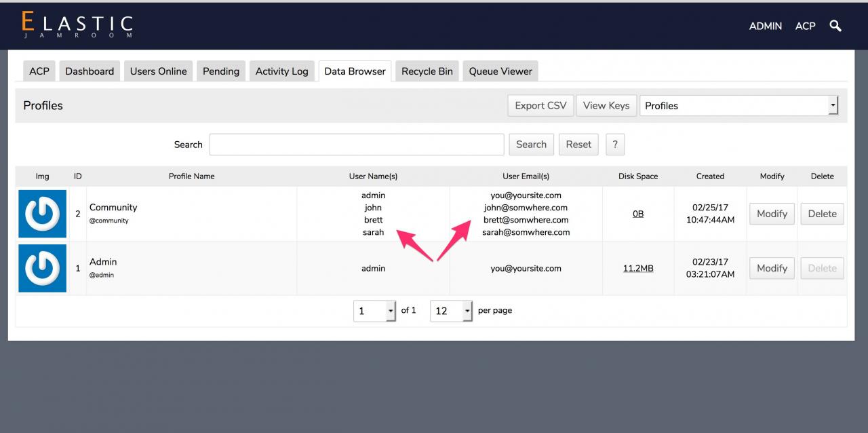Click the disabled Delete for Admin profile
The image size is (868, 433).
pos(822,268)
